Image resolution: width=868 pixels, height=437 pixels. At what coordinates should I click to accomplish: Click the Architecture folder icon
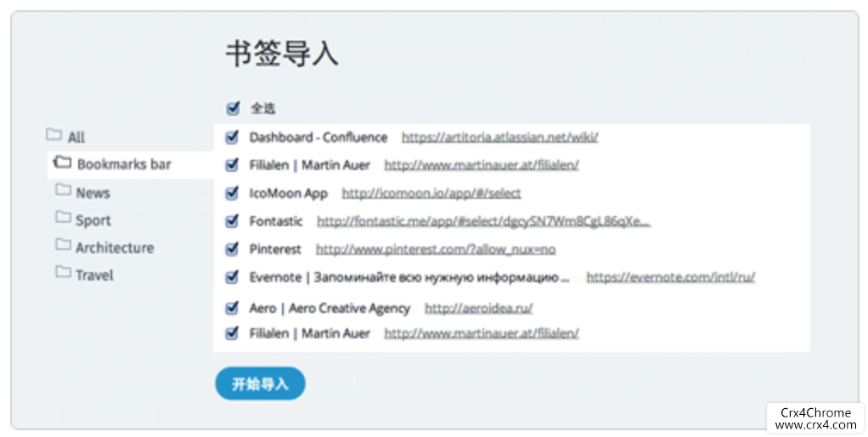coord(63,246)
